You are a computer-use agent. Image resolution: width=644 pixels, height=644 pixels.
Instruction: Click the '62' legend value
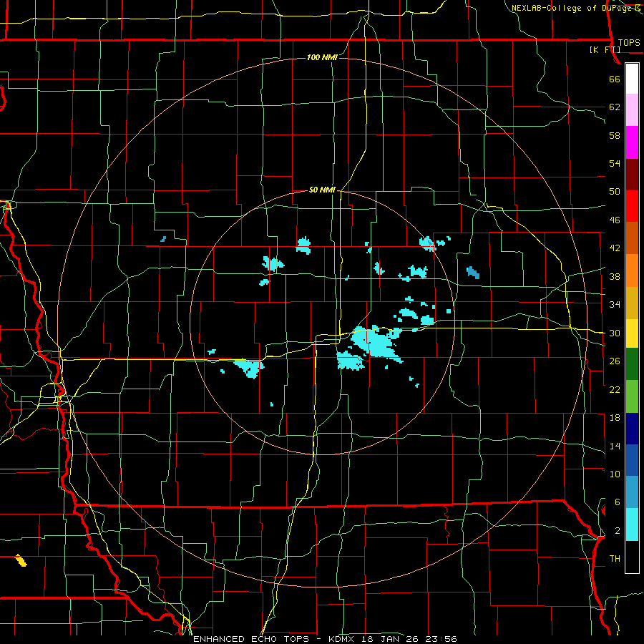[x=615, y=107]
